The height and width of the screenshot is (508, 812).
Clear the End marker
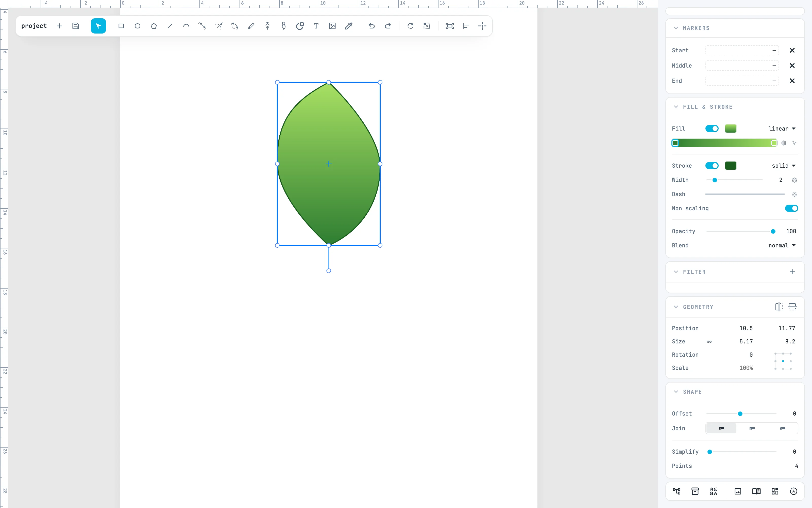792,81
